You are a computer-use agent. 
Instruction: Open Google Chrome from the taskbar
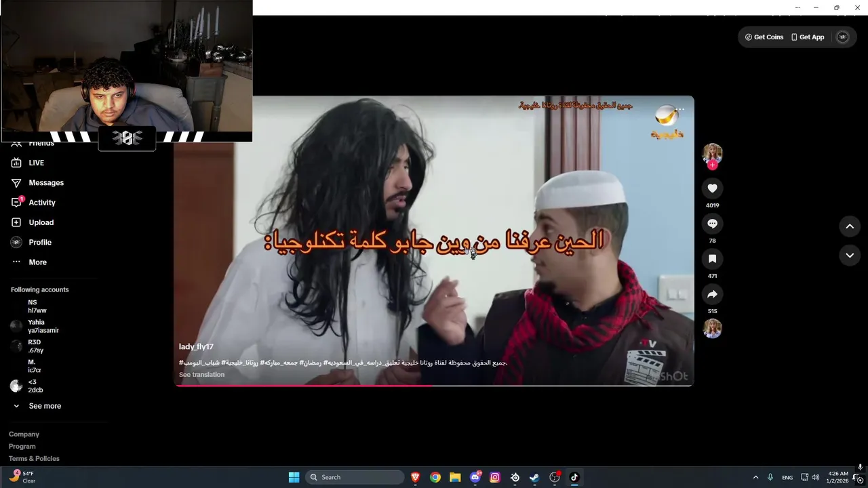tap(435, 477)
